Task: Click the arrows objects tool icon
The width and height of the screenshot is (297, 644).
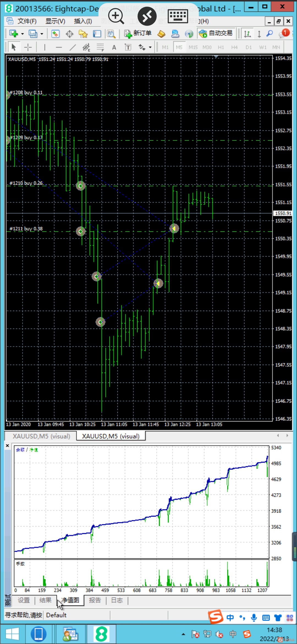Action: (142, 47)
